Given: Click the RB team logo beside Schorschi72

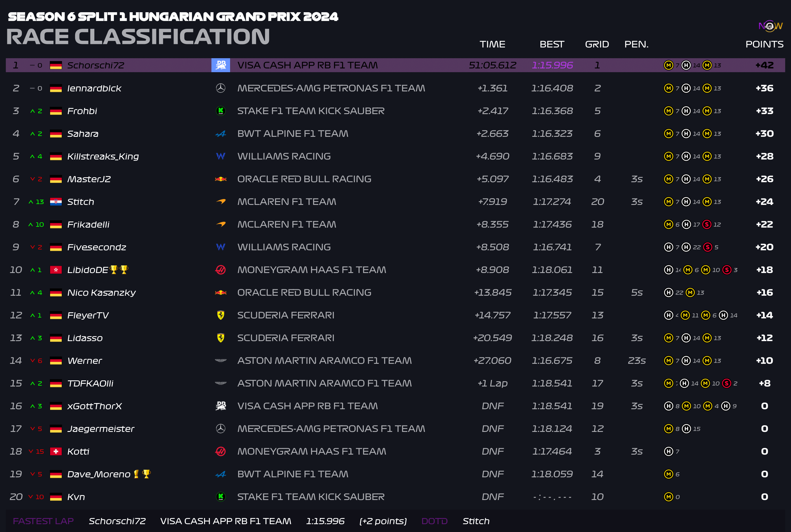Looking at the screenshot, I should 221,65.
